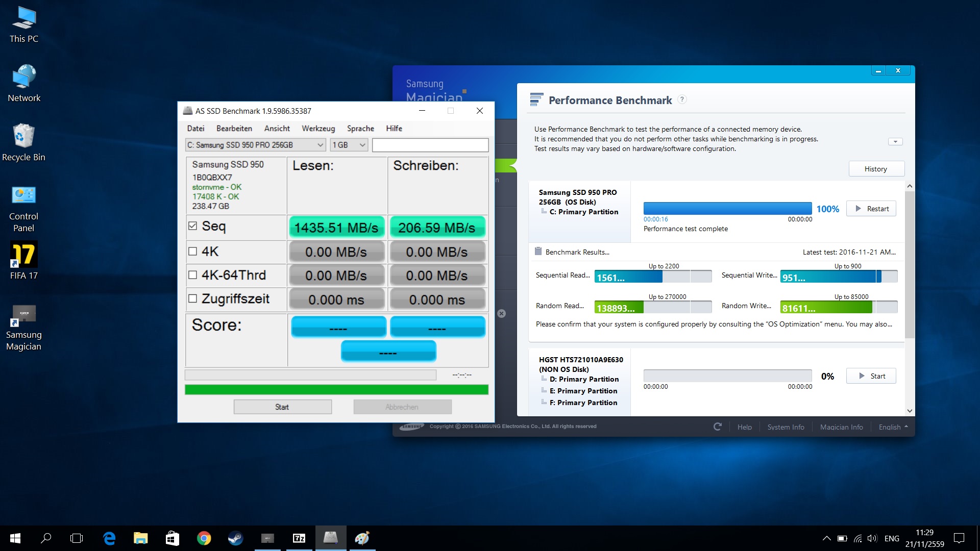This screenshot has width=980, height=551.
Task: Open ENG input language indicator
Action: (x=892, y=538)
